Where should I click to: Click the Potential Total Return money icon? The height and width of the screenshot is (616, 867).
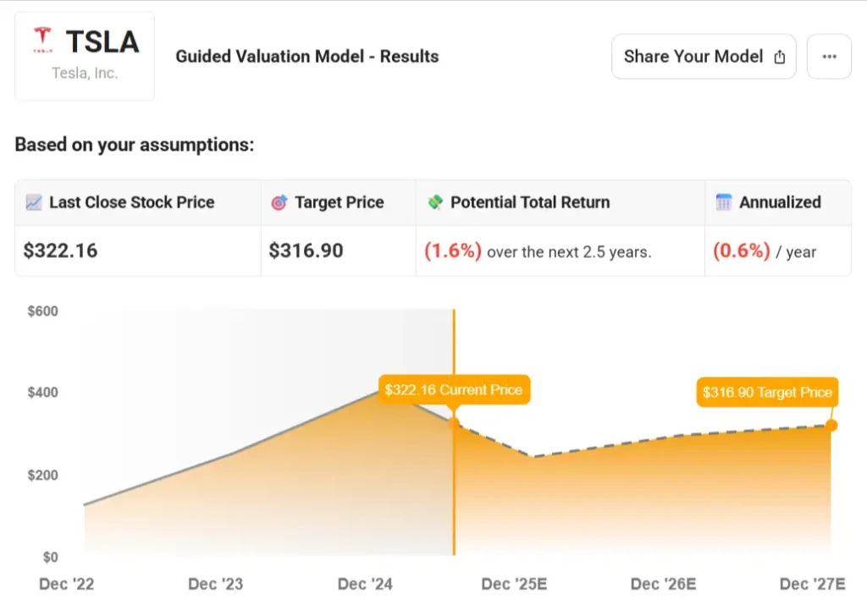click(435, 202)
